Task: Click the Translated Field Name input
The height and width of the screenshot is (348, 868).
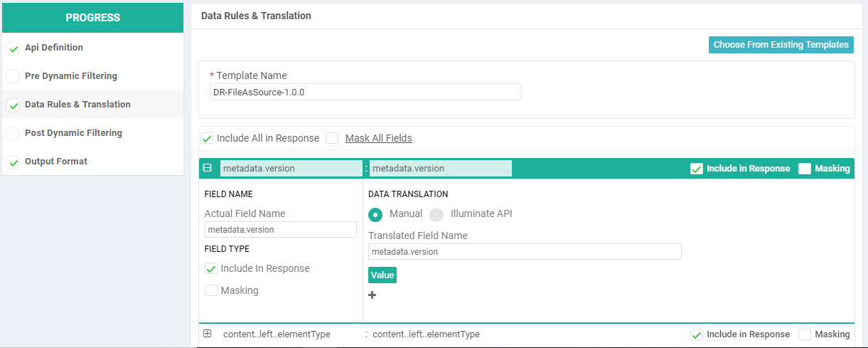Action: click(525, 251)
